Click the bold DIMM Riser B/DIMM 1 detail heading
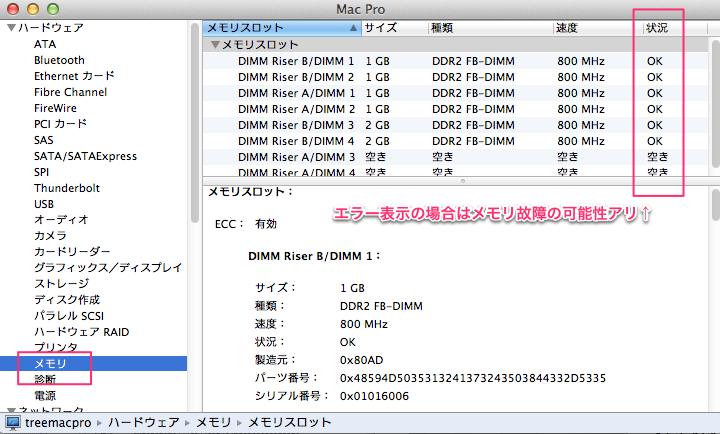The height and width of the screenshot is (434, 720). (314, 256)
